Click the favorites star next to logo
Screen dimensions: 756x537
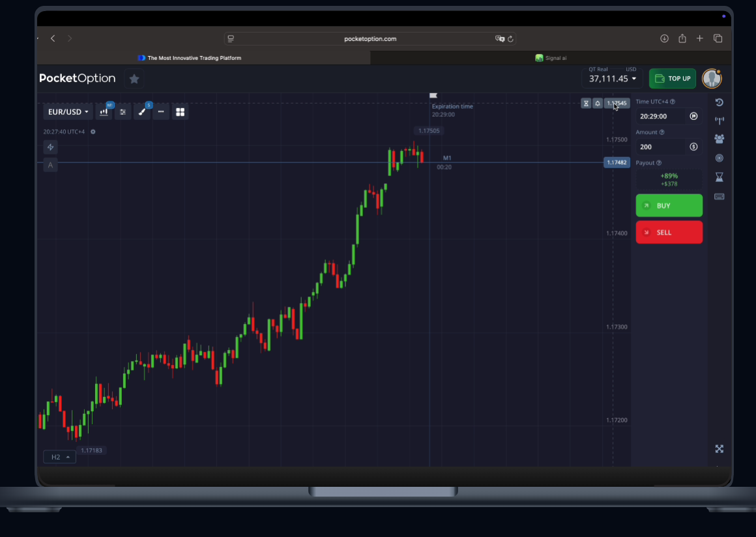134,79
